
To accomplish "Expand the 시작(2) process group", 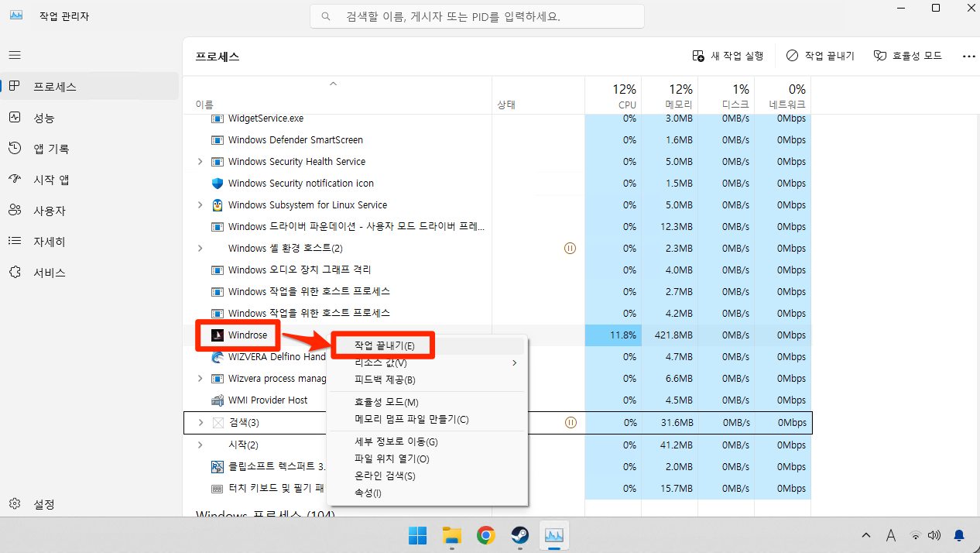I will click(x=200, y=445).
